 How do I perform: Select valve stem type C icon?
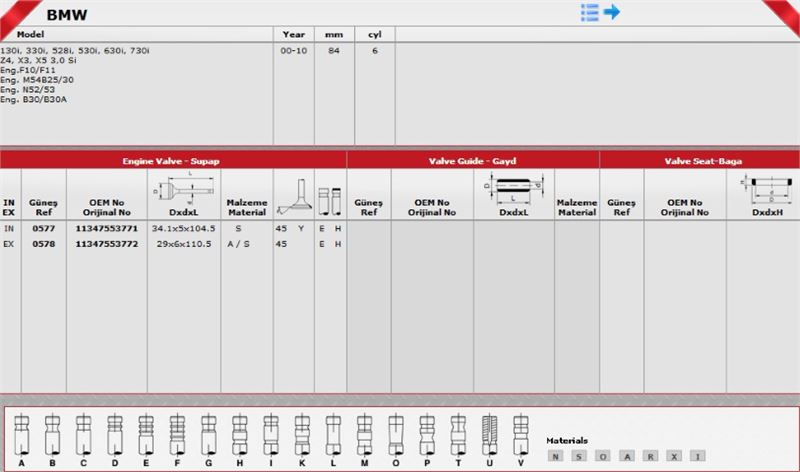click(x=84, y=435)
